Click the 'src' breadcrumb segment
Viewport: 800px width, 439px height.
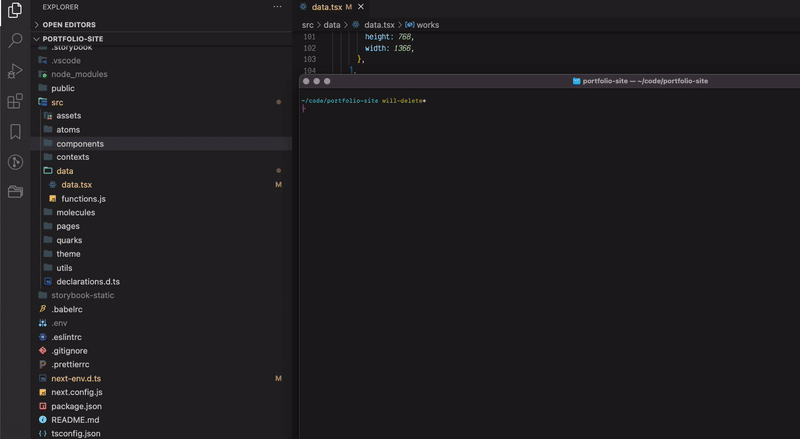(x=308, y=24)
